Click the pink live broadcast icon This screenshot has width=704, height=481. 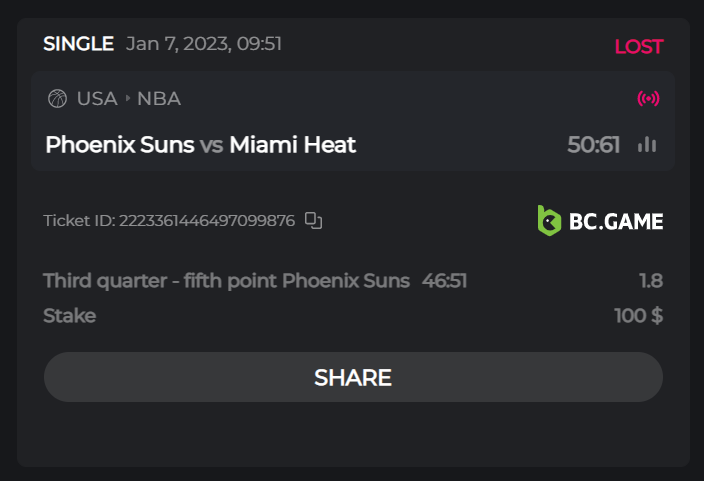point(648,98)
